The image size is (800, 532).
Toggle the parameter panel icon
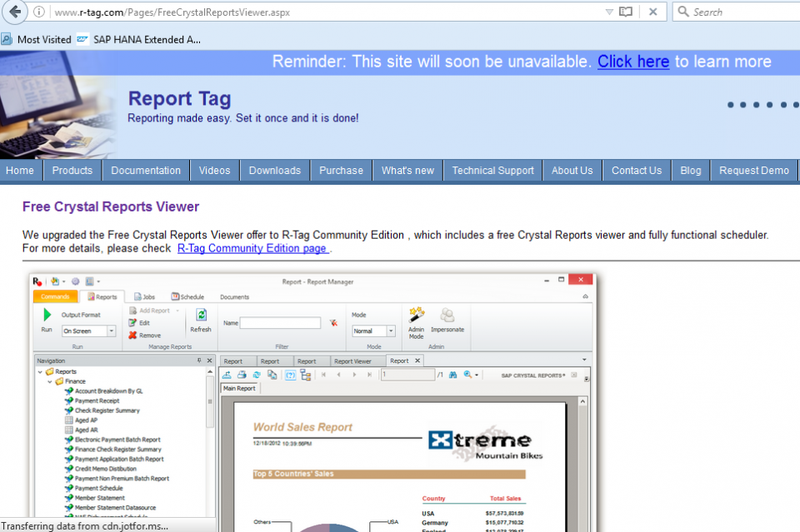(290, 375)
